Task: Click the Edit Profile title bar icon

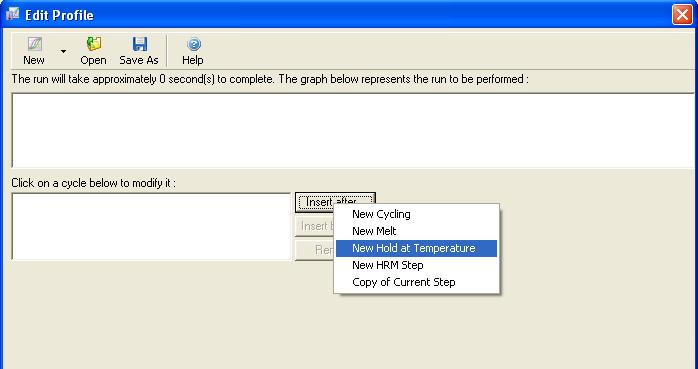Action: (12, 15)
